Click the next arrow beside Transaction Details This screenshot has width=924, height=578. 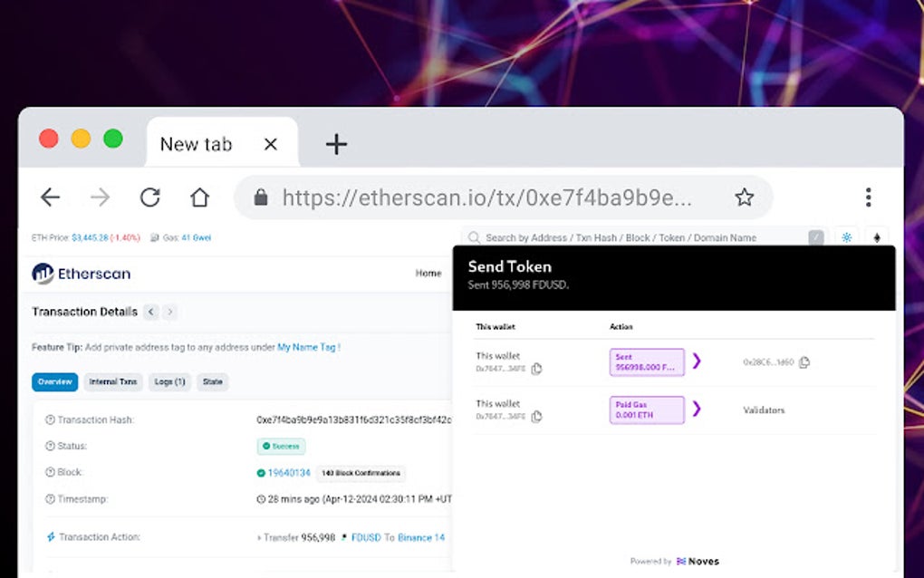click(x=170, y=312)
